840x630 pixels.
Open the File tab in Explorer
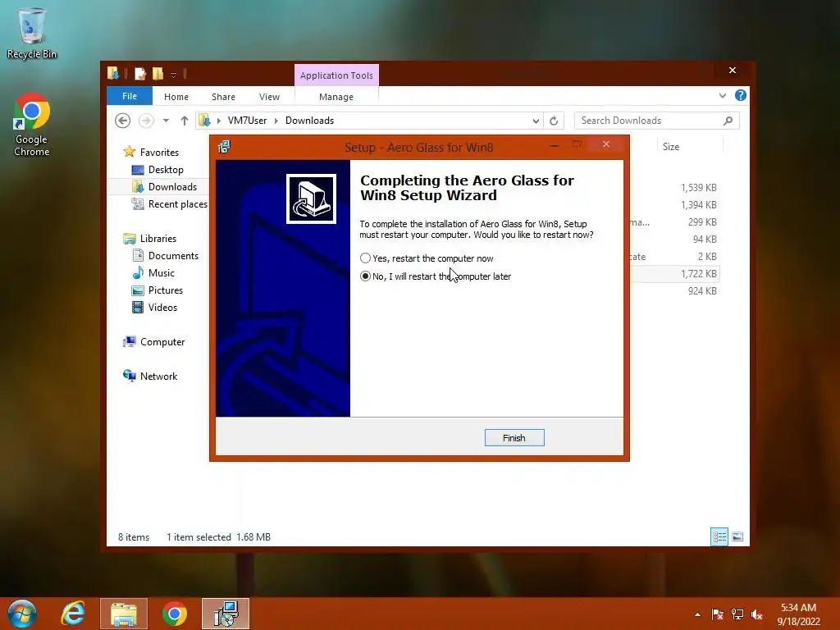[130, 96]
